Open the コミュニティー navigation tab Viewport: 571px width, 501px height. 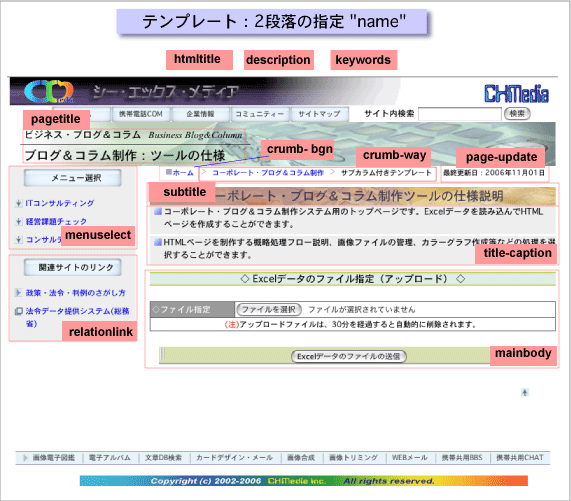(x=260, y=114)
